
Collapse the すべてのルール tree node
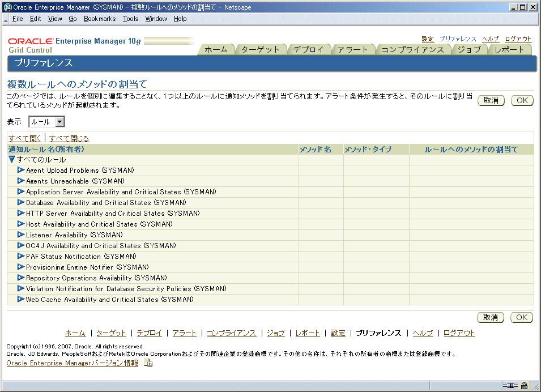pos(11,159)
